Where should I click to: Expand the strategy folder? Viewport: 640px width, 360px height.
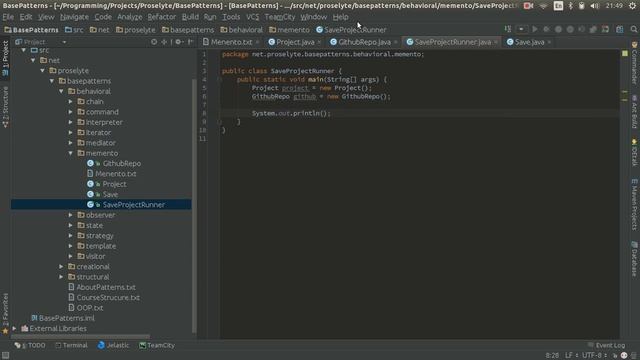71,236
